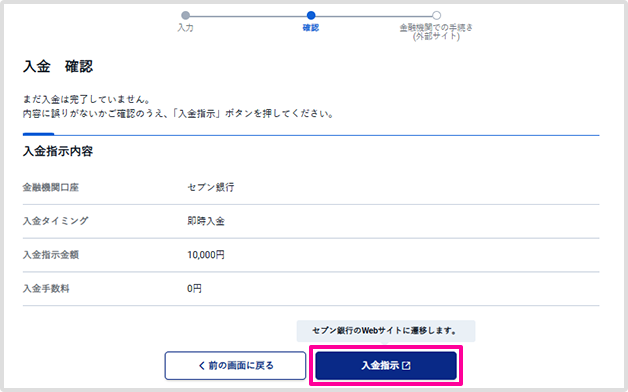Click the 確認 step label
Image resolution: width=628 pixels, height=392 pixels.
[311, 28]
